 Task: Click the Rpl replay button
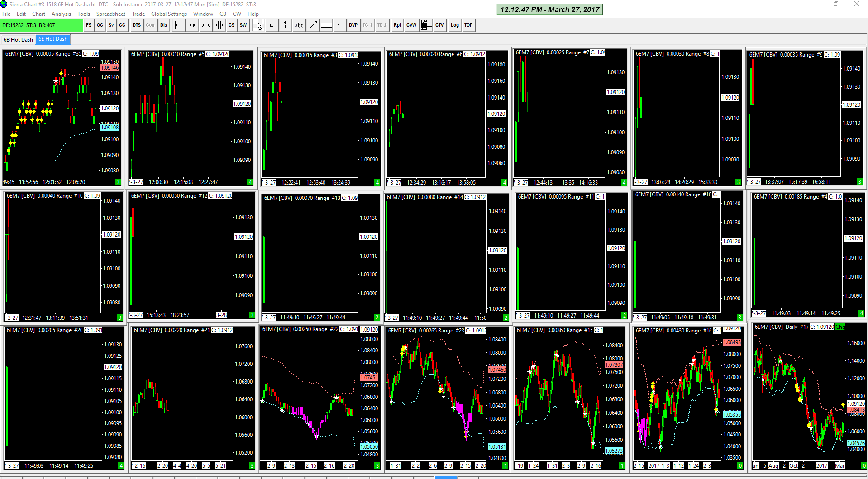[x=397, y=25]
